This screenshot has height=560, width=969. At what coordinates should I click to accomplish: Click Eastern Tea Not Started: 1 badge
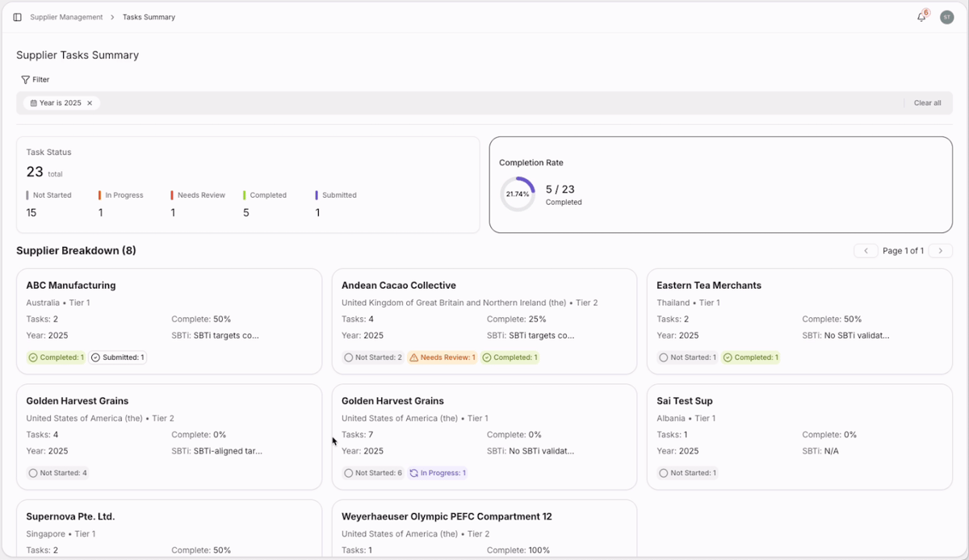tap(687, 357)
